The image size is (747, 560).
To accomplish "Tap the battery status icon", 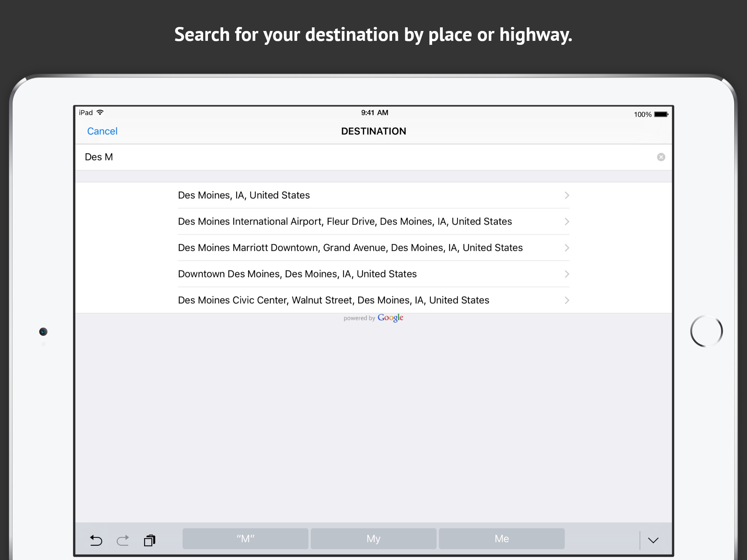I will point(661,114).
